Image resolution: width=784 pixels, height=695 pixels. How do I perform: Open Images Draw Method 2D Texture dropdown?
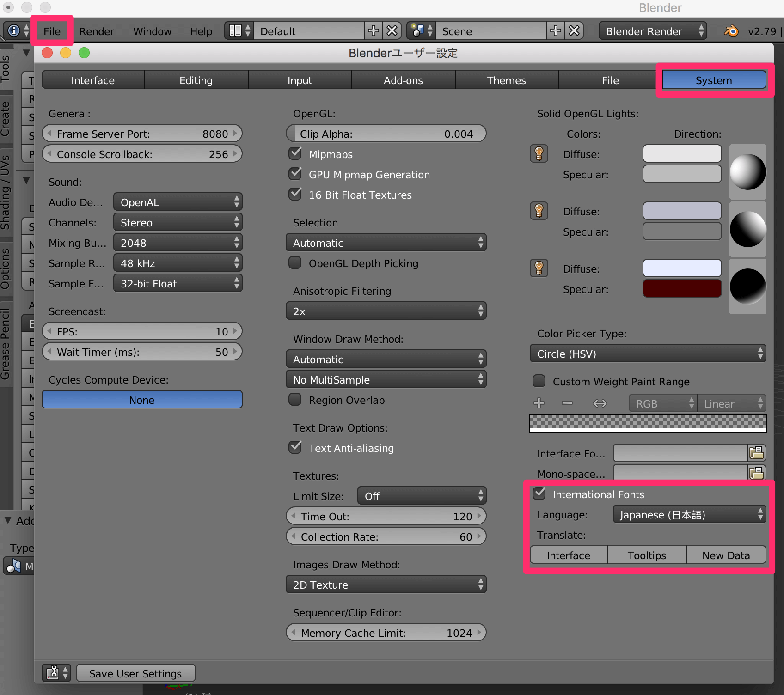386,585
